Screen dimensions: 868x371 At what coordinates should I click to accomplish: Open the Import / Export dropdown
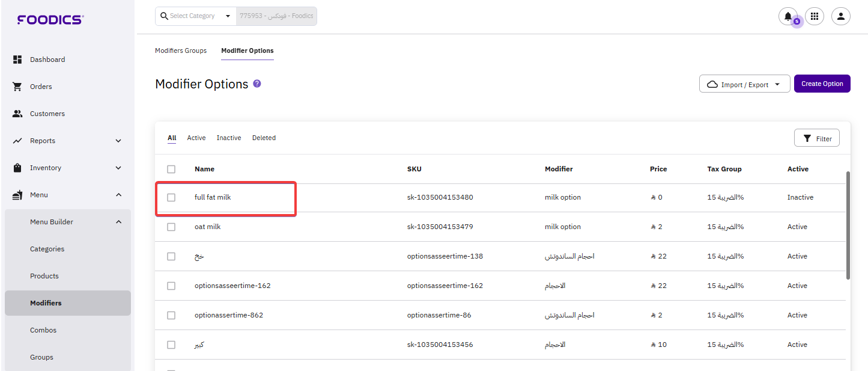[x=744, y=84]
